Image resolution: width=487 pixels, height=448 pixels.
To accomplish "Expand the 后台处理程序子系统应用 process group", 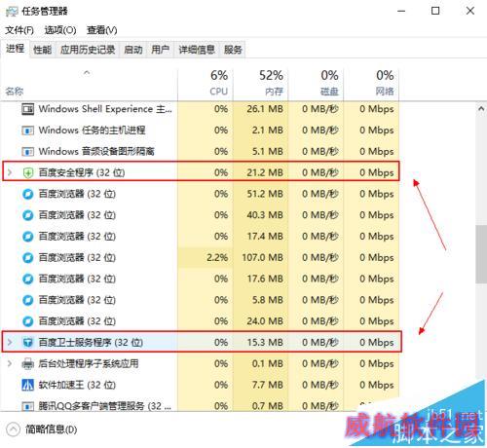I will (10, 363).
